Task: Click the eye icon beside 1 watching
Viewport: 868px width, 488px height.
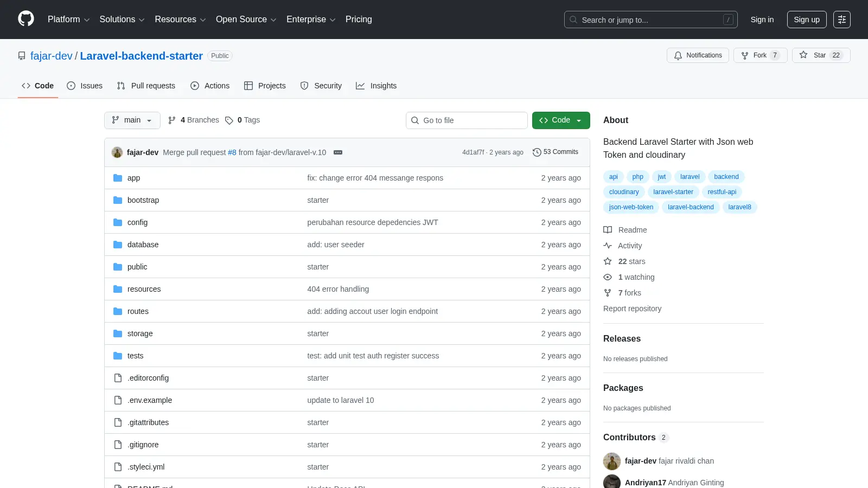Action: [608, 277]
